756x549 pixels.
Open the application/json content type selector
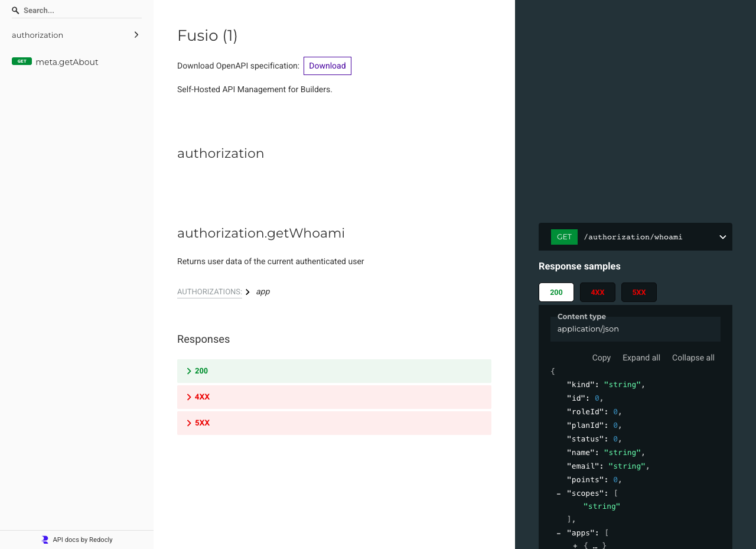coord(636,329)
